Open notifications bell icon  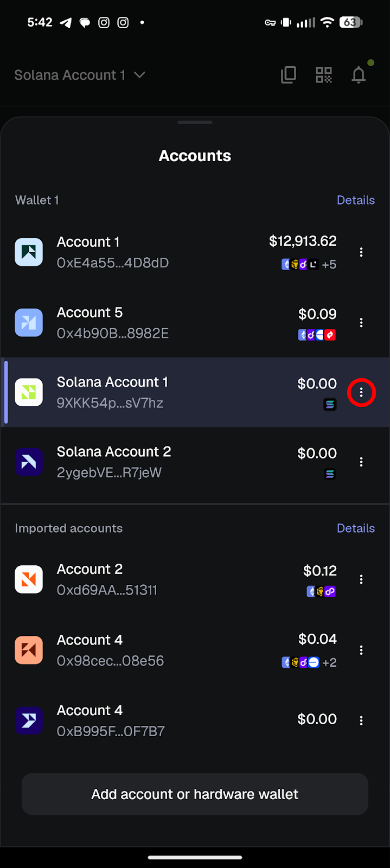coord(359,75)
